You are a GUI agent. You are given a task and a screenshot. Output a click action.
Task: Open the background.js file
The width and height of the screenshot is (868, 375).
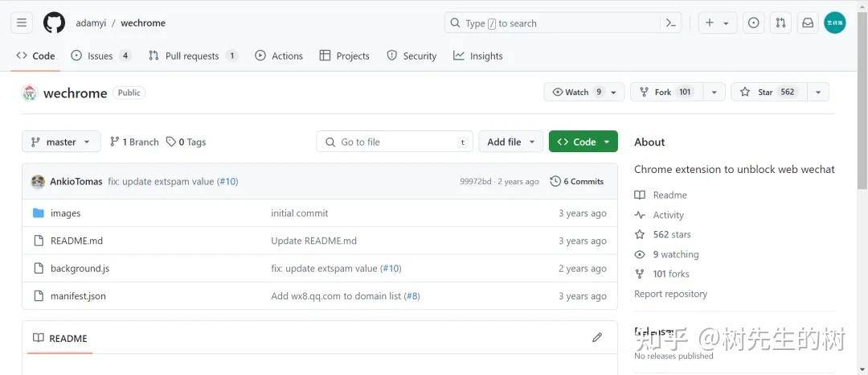(80, 269)
